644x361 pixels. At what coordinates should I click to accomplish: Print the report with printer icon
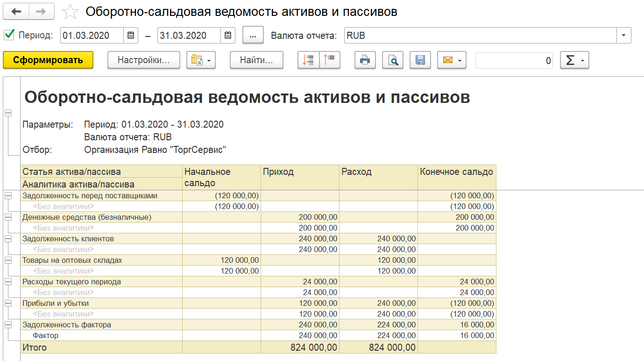[x=365, y=60]
